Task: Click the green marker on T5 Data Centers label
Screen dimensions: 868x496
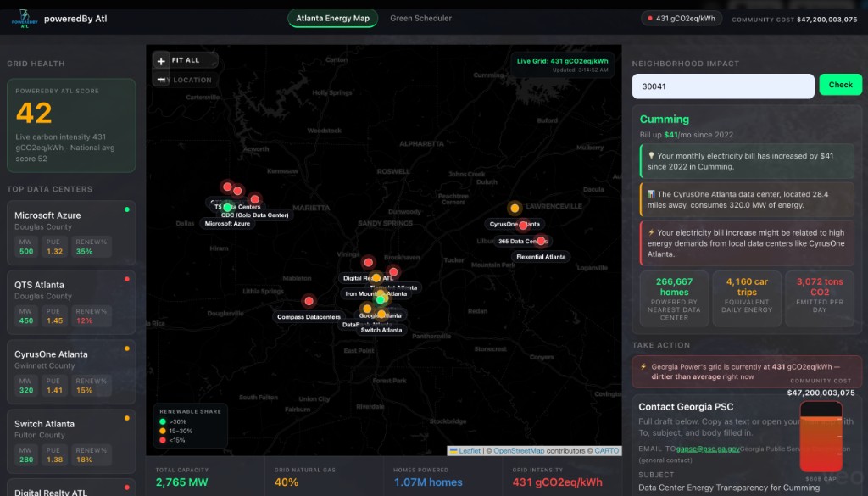Action: [x=227, y=208]
